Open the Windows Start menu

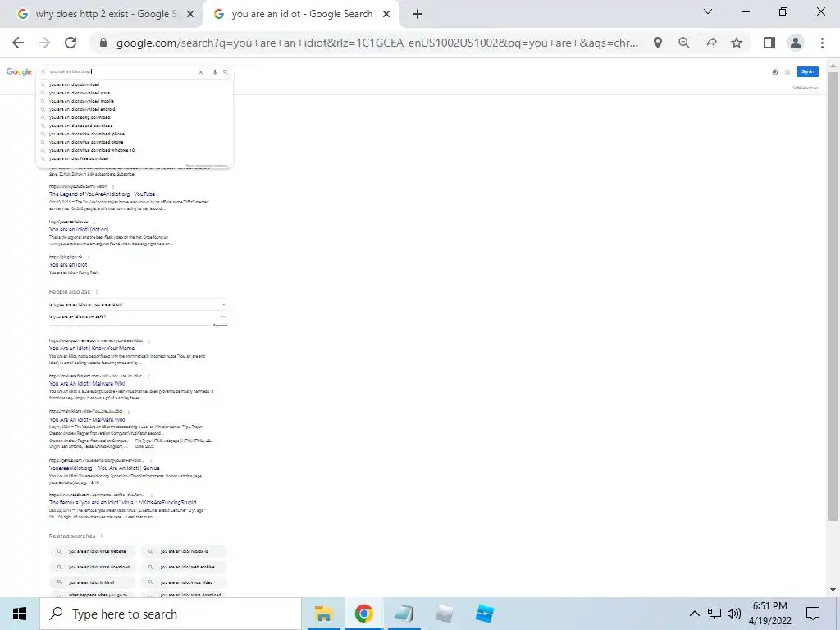(20, 614)
